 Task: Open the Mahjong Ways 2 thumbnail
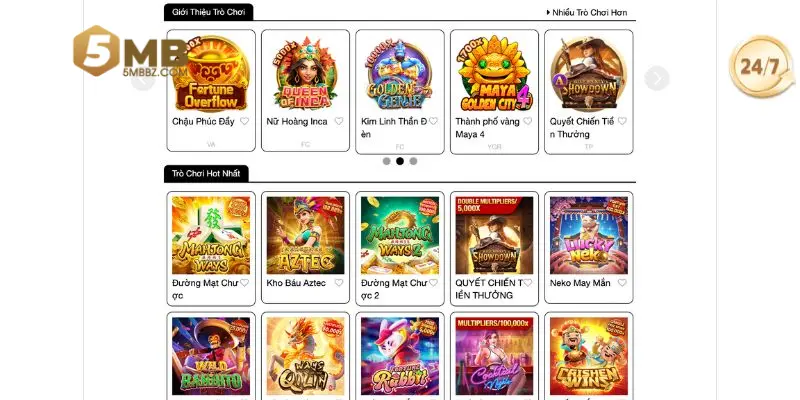[x=399, y=235]
